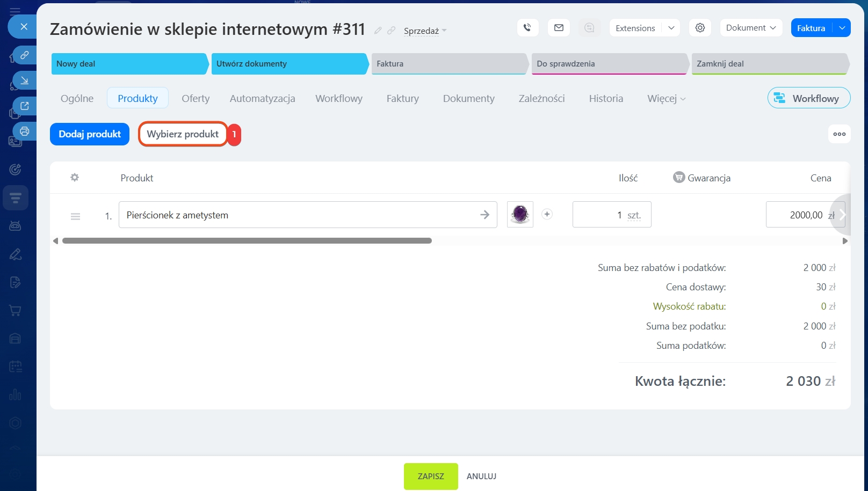The width and height of the screenshot is (868, 491).
Task: Open the Historia tab
Action: click(x=606, y=99)
